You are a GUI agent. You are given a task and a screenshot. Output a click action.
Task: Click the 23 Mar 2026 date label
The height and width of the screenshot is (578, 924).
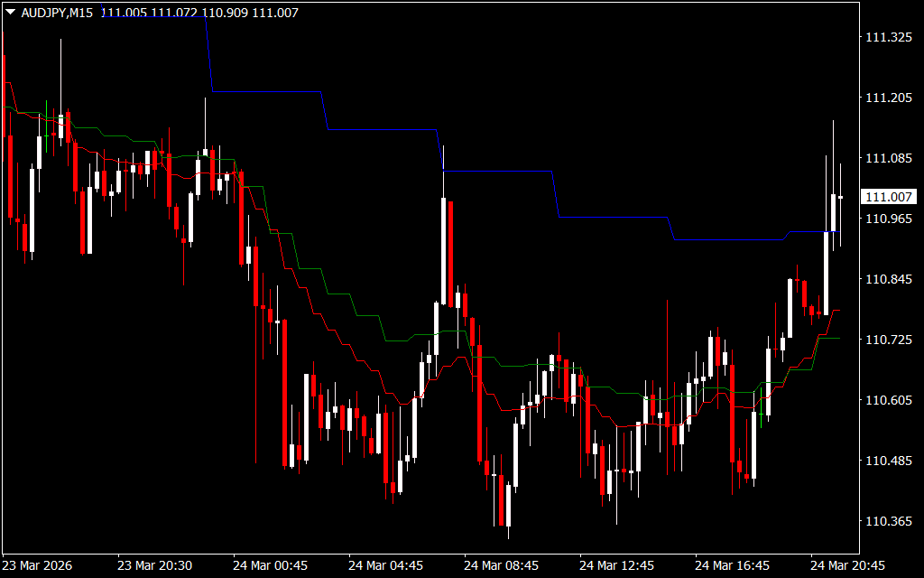(x=41, y=565)
